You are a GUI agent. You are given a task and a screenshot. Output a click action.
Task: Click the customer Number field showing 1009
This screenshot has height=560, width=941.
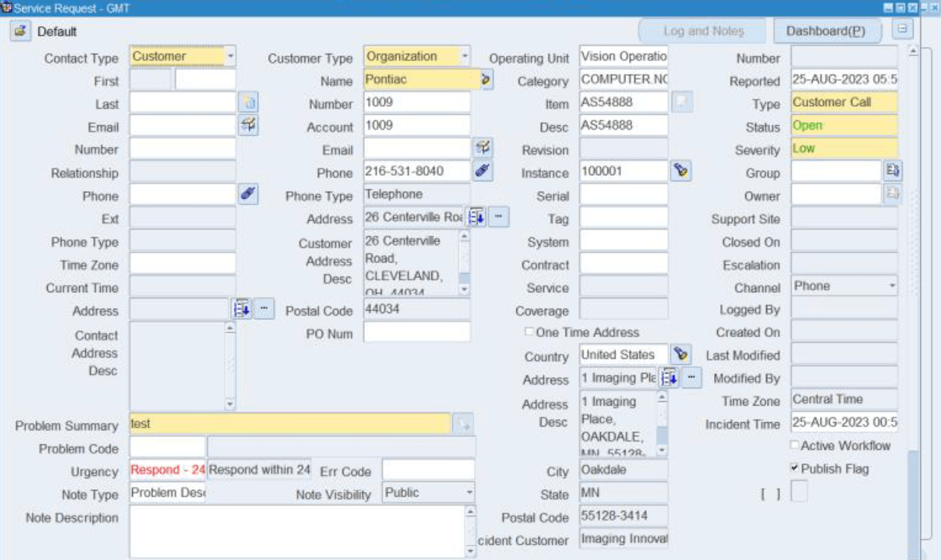point(417,103)
